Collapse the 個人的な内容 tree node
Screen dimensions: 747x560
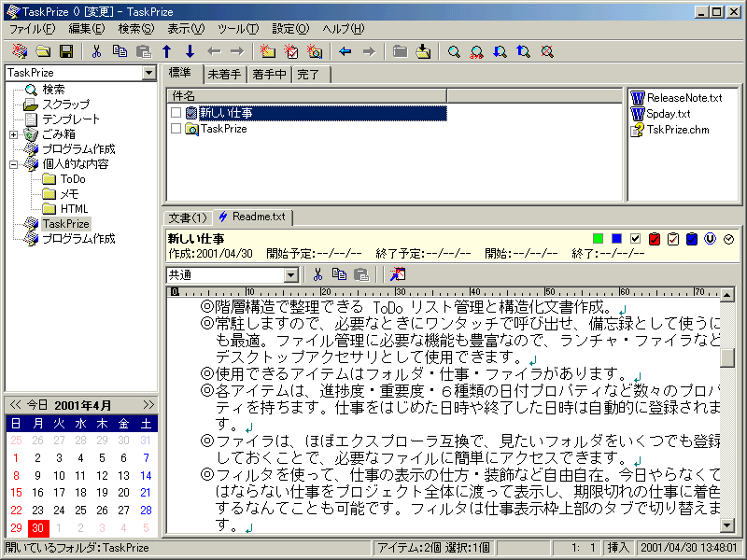13,165
